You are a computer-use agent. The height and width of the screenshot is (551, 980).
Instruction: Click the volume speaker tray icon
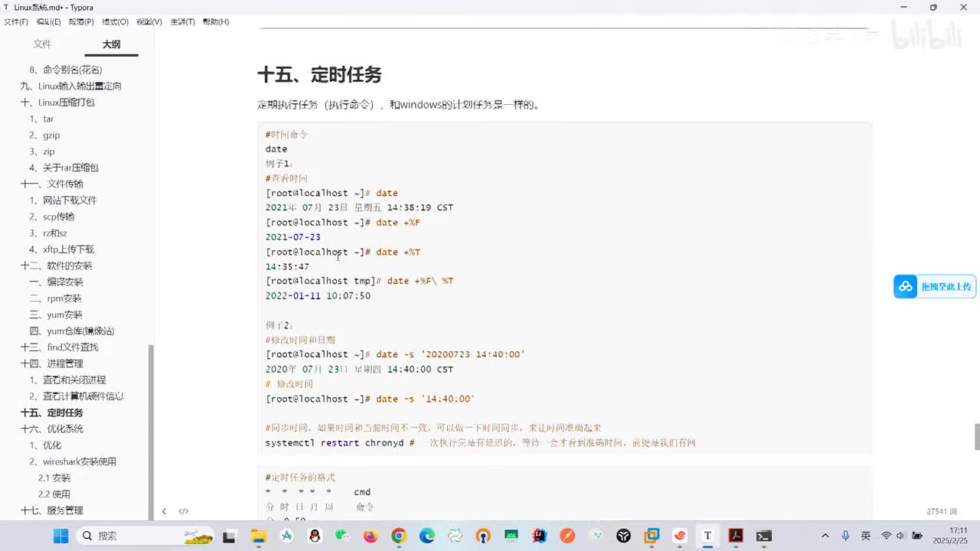click(x=900, y=536)
